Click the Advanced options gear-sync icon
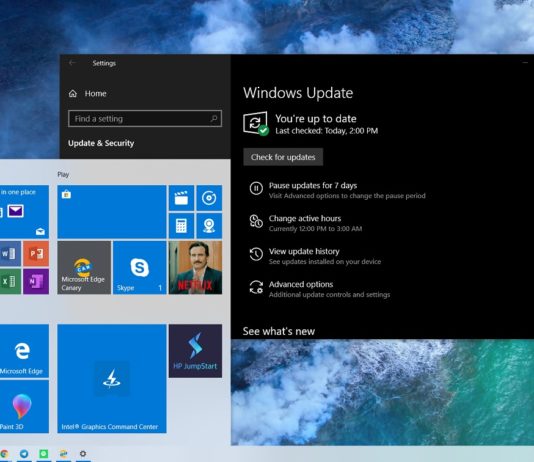Image resolution: width=534 pixels, height=462 pixels. tap(256, 287)
